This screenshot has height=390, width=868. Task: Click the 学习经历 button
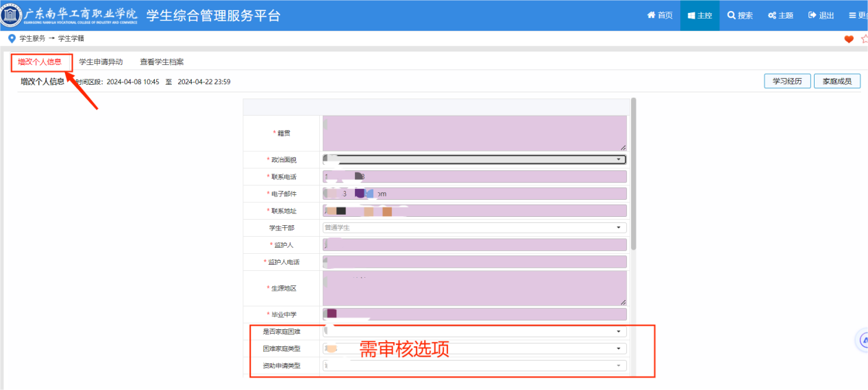(787, 81)
